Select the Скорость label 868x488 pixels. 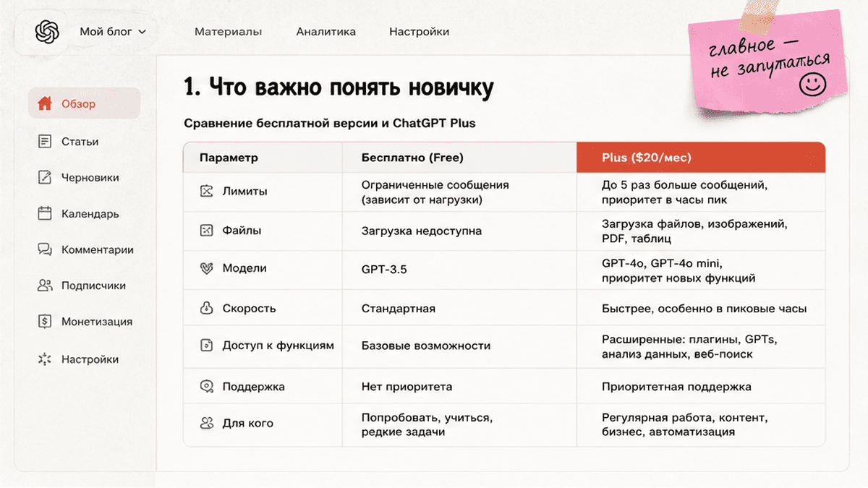[249, 309]
